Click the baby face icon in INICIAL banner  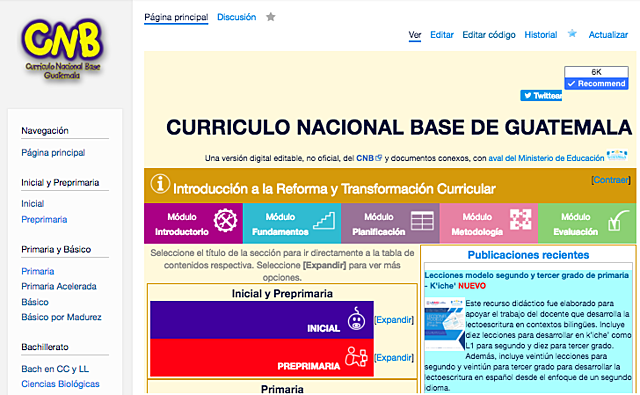click(x=356, y=319)
